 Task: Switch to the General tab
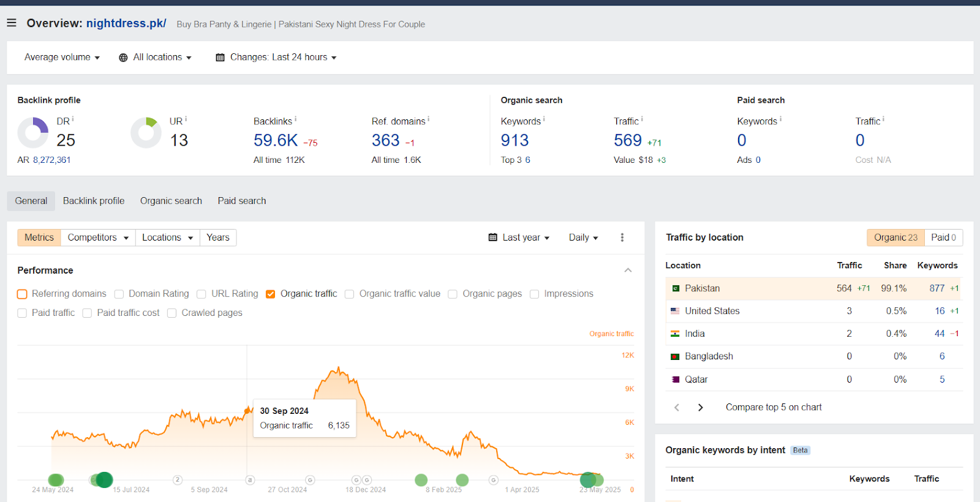(x=31, y=201)
